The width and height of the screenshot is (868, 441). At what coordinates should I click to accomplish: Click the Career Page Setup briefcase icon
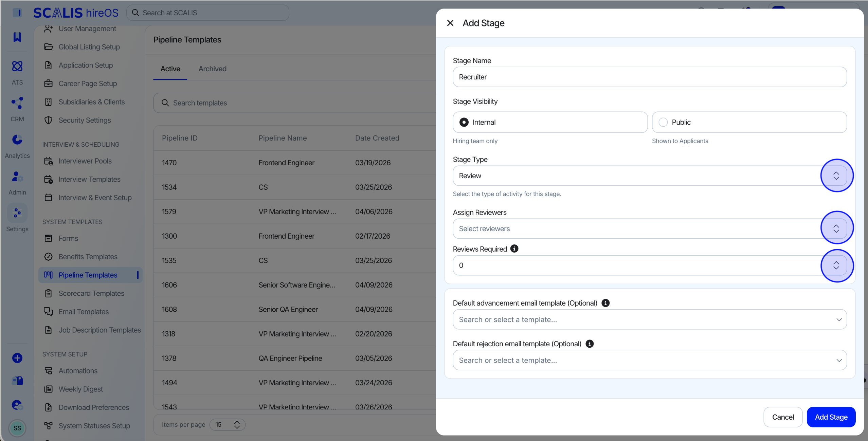coord(49,84)
